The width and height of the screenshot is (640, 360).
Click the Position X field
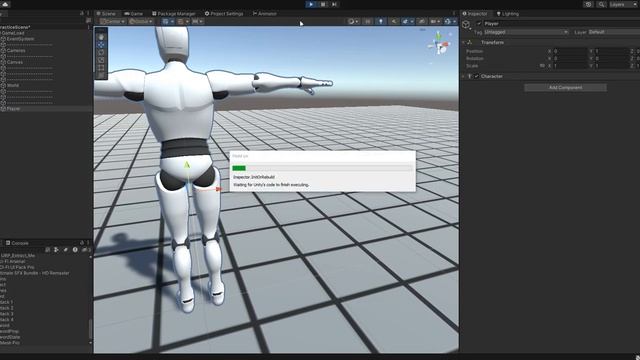570,51
